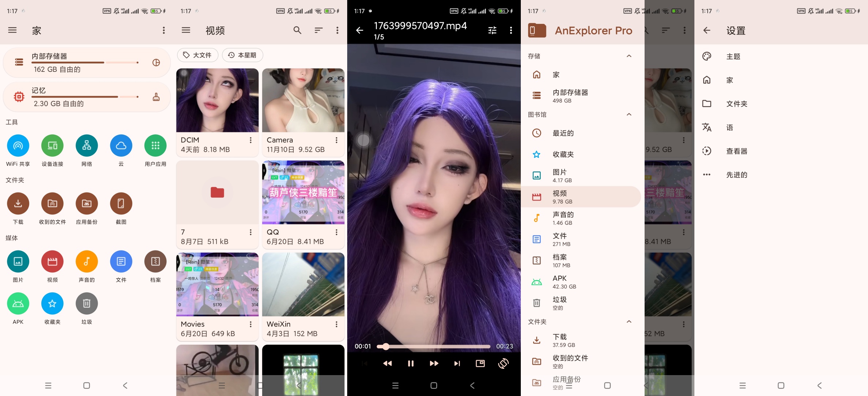Collapse the 文件夹 section in drawer
Screen dimensions: 868x396
click(x=629, y=322)
